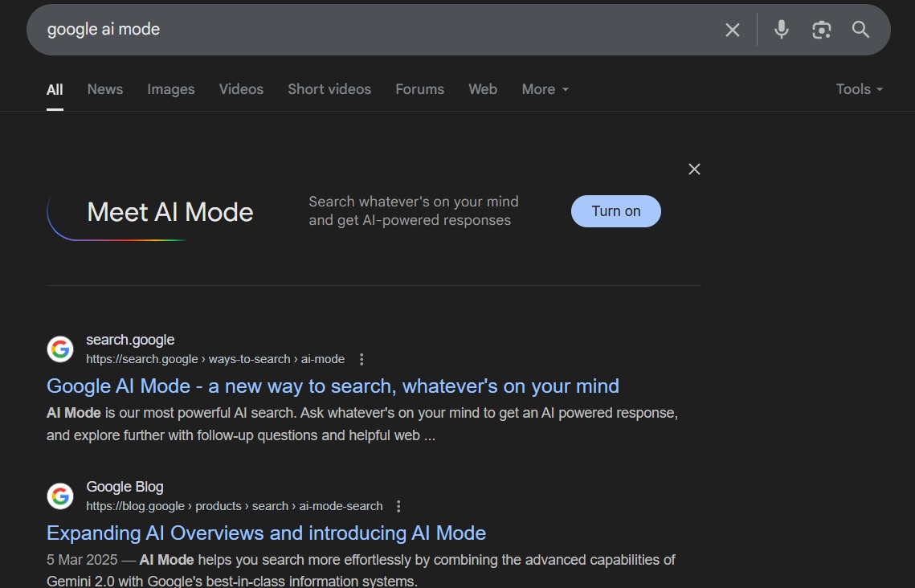Open the Google AI Mode result link
The image size is (915, 588).
click(333, 386)
